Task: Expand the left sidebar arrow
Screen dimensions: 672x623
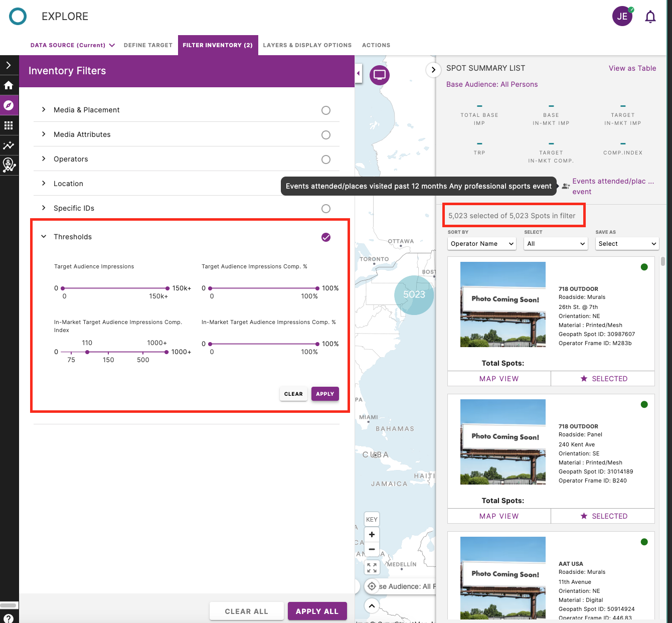Action: (9, 65)
